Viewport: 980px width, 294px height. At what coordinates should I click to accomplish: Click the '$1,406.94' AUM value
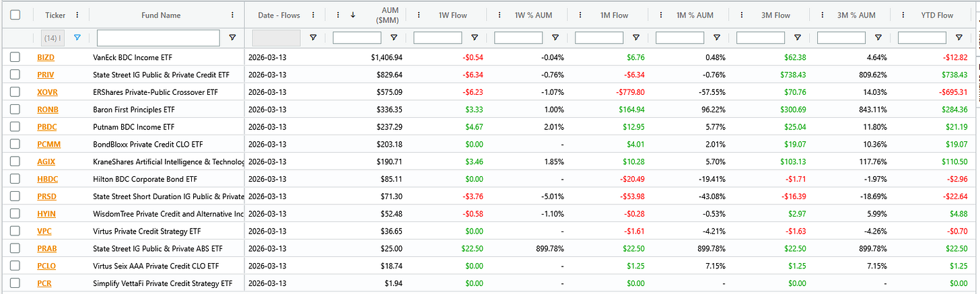pos(386,58)
